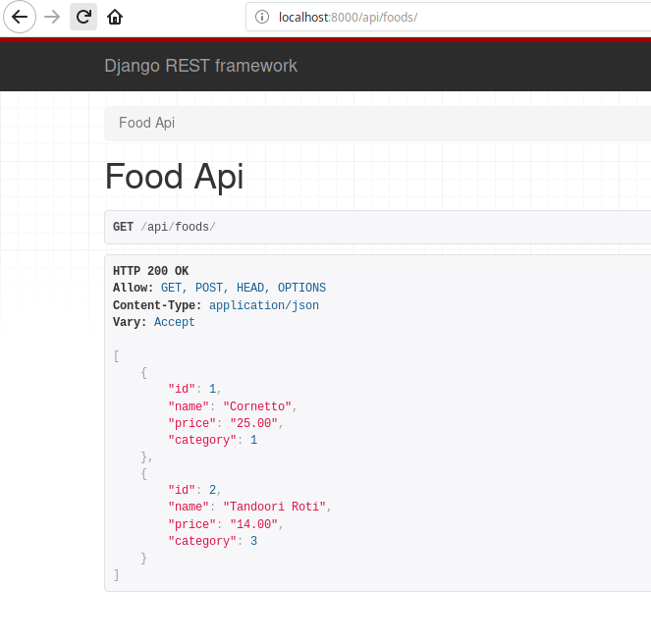Reload the page with the refresh icon
This screenshot has height=644, width=651.
[x=83, y=17]
